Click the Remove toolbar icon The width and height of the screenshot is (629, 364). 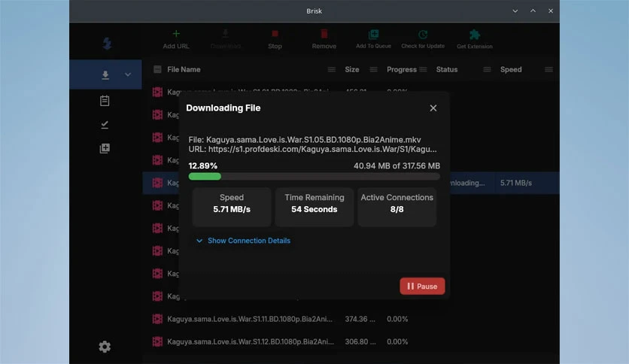click(324, 34)
